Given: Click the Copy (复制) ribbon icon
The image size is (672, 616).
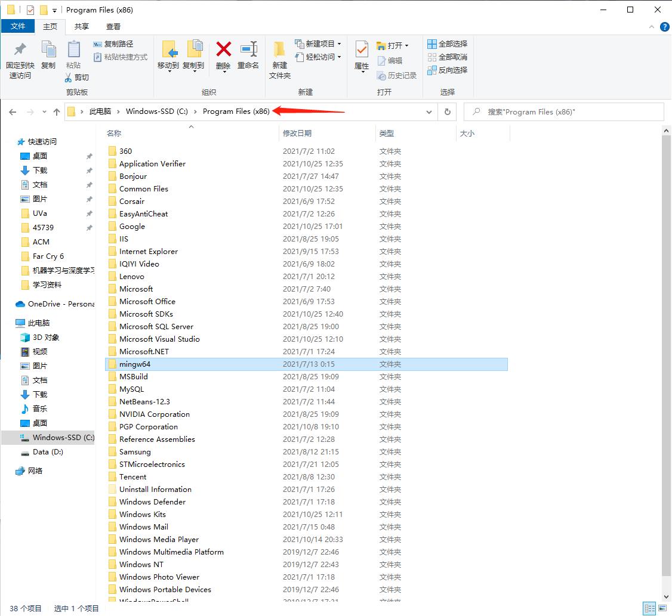Looking at the screenshot, I should (x=48, y=49).
